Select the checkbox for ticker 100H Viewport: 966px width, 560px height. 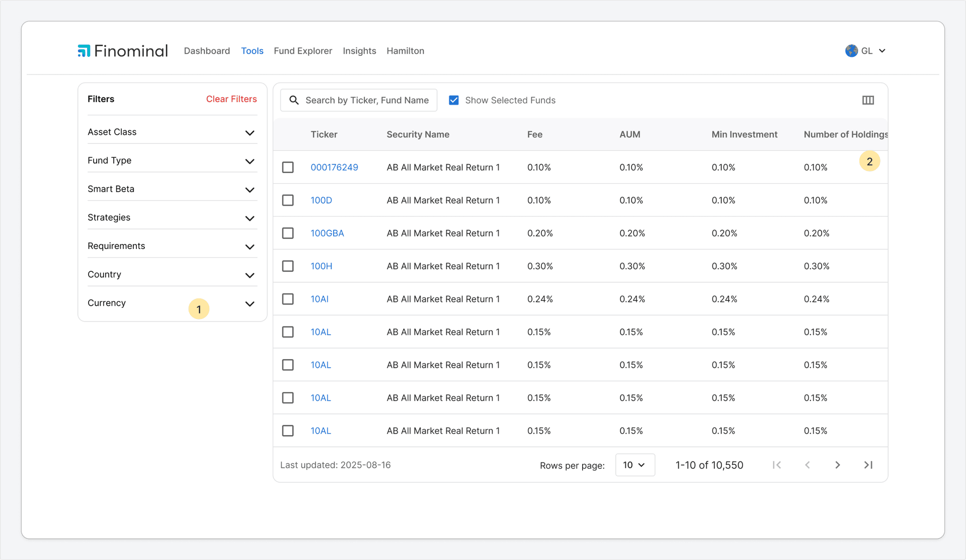coord(288,266)
